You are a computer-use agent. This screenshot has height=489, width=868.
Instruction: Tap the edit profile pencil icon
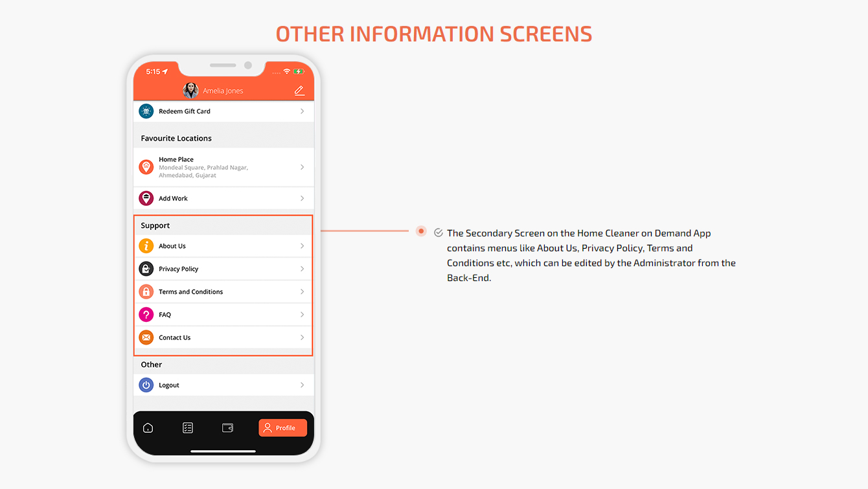299,91
